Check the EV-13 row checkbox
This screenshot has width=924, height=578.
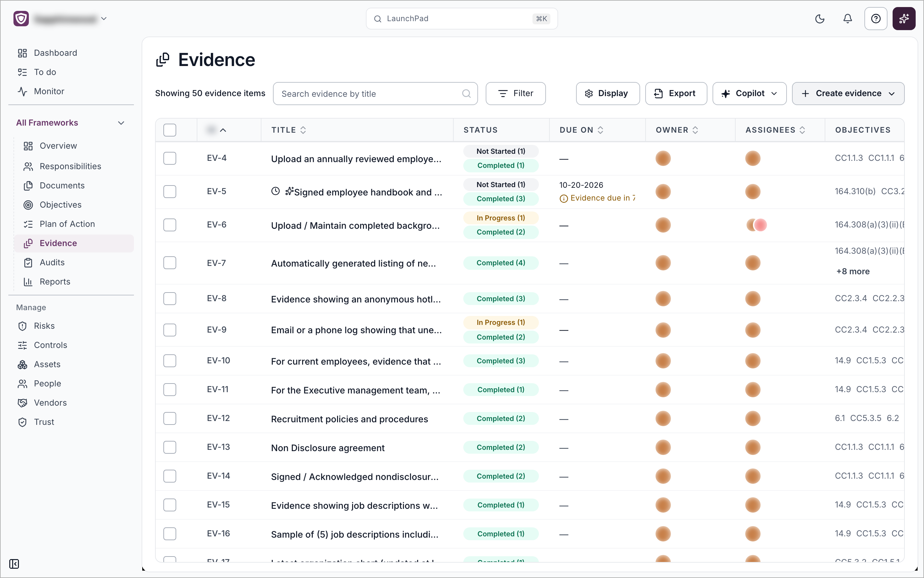pyautogui.click(x=169, y=447)
